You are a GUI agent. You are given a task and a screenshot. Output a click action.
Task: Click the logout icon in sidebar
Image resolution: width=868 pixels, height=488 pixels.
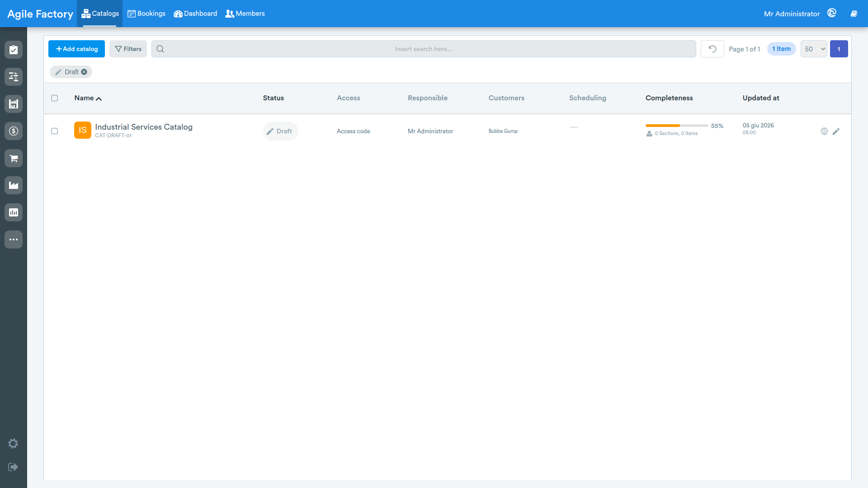click(13, 467)
